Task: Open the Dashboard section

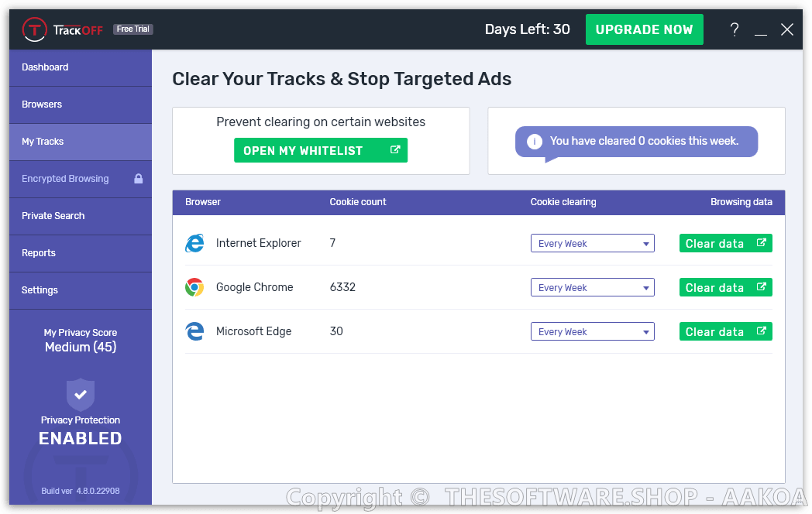Action: (x=81, y=67)
